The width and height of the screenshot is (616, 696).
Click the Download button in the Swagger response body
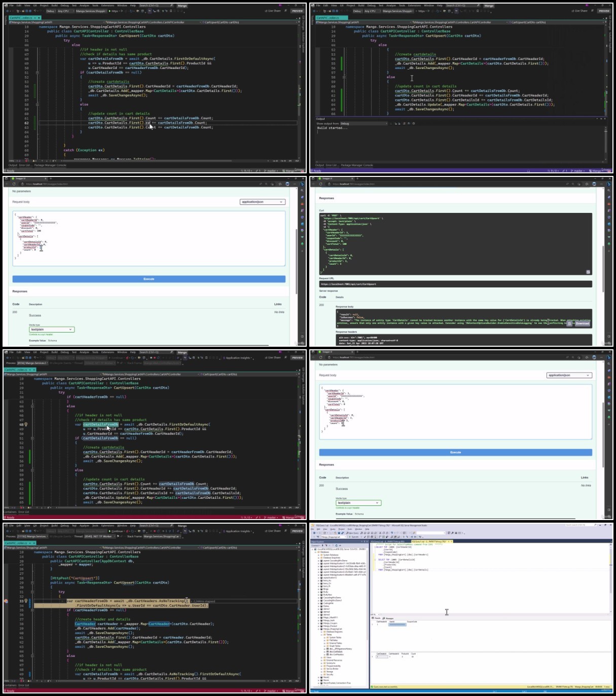point(582,323)
